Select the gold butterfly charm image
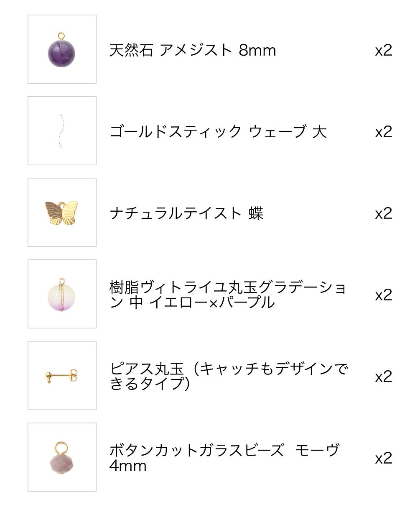The image size is (420, 505). click(62, 213)
